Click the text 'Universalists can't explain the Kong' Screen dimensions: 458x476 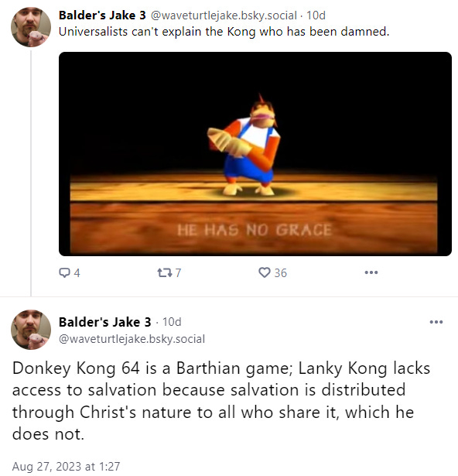157,32
